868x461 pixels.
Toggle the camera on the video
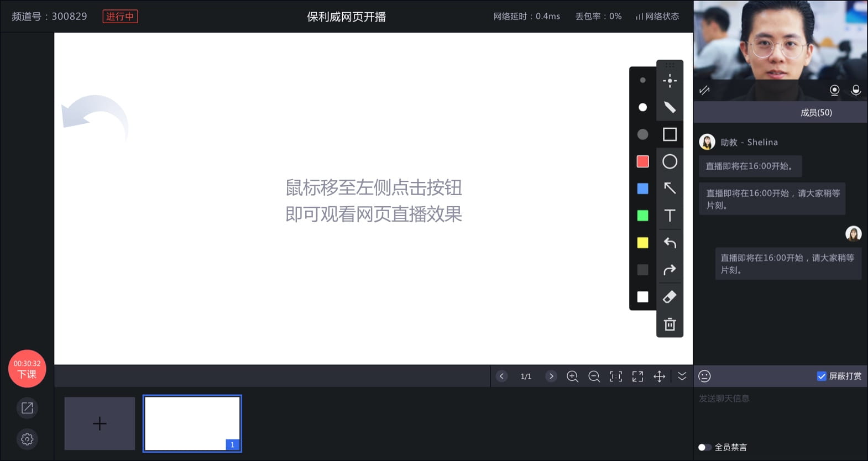(834, 90)
